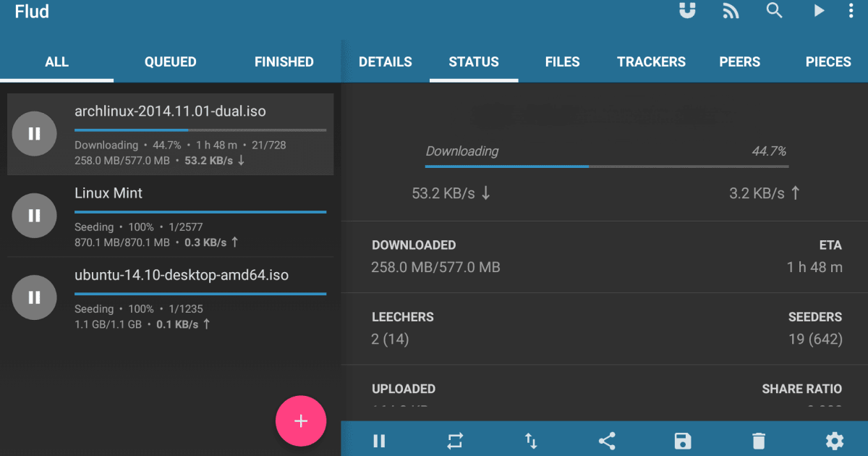The image size is (868, 456).
Task: Open the TRACKERS tab
Action: (x=651, y=62)
